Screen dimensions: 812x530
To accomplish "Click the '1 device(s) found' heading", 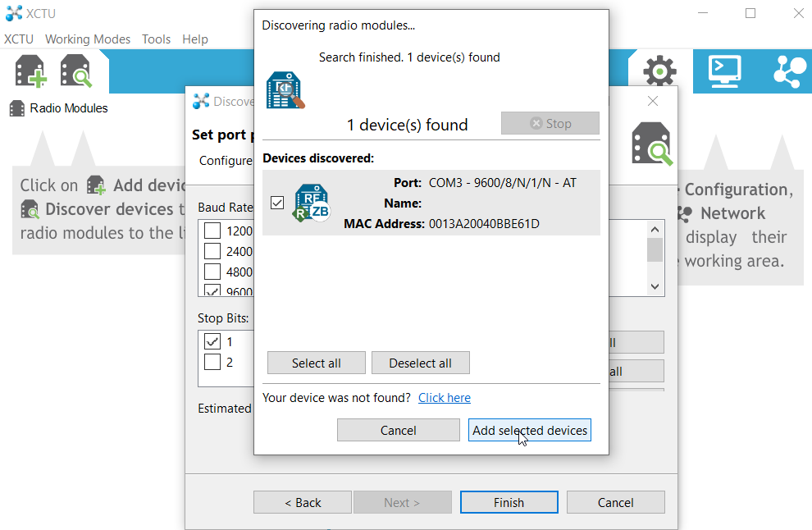I will pyautogui.click(x=407, y=125).
